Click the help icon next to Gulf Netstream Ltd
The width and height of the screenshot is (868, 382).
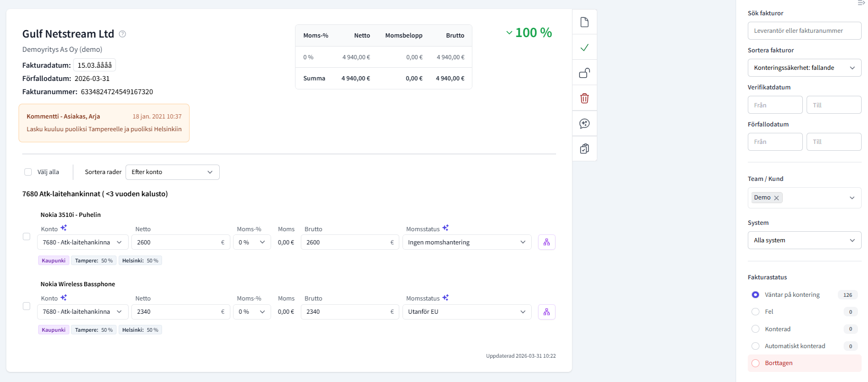pos(122,34)
